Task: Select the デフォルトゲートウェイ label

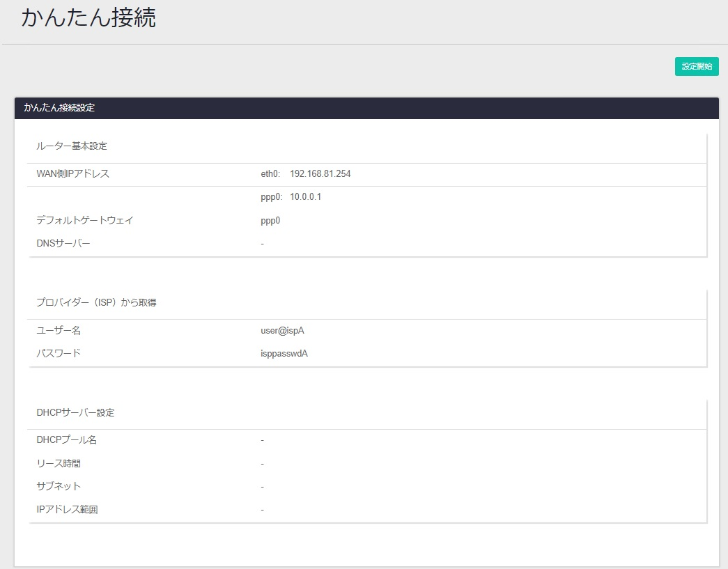Action: click(x=85, y=220)
